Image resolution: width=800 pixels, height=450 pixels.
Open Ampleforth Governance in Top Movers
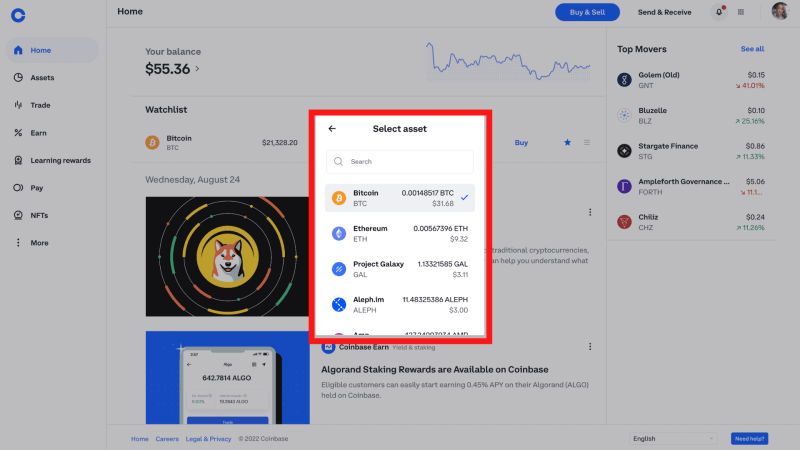click(691, 187)
